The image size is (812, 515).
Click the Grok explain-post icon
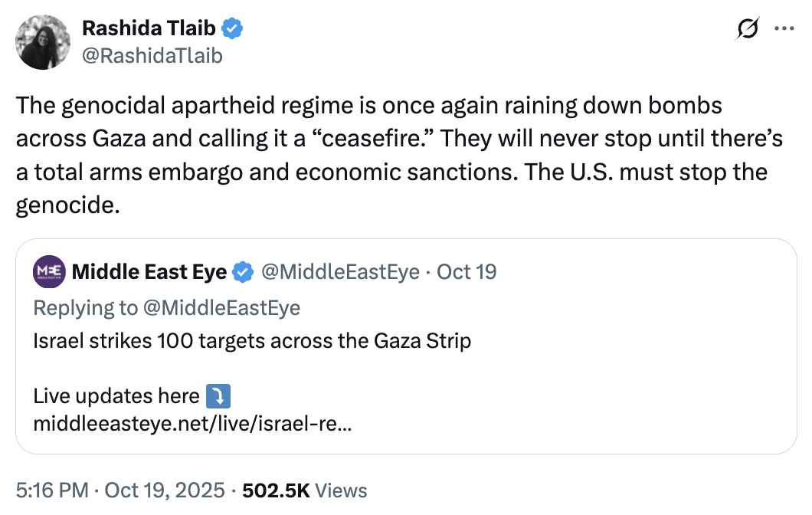747,29
